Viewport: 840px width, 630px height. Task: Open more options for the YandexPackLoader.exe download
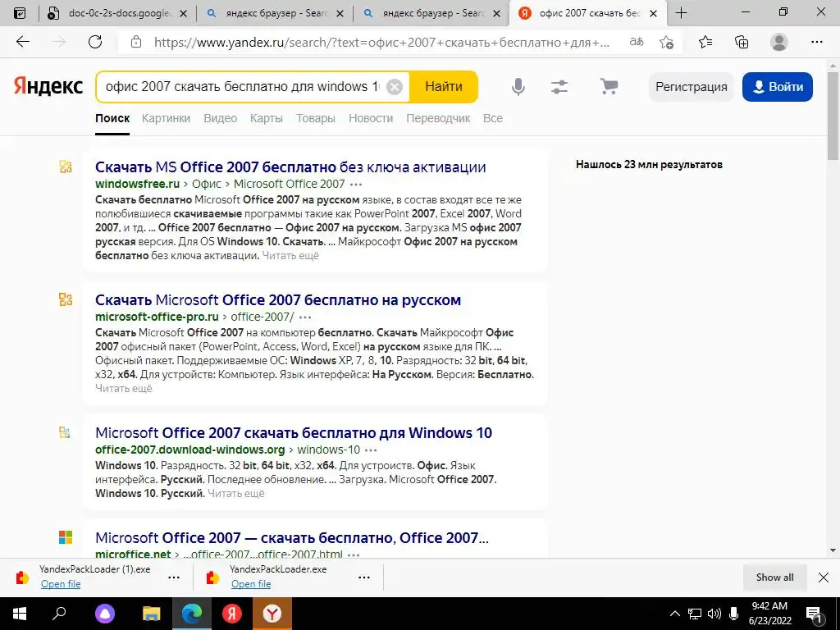[364, 577]
